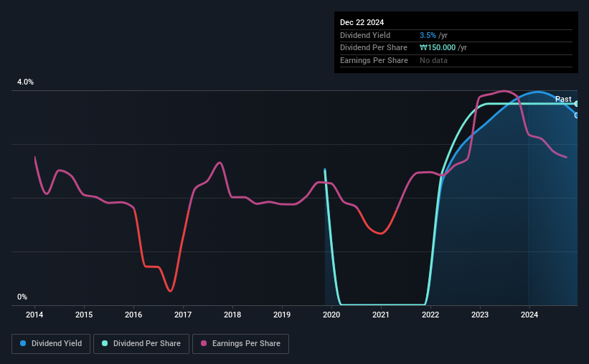Select the 2014 label on the time axis
This screenshot has height=364, width=589.
click(x=34, y=315)
